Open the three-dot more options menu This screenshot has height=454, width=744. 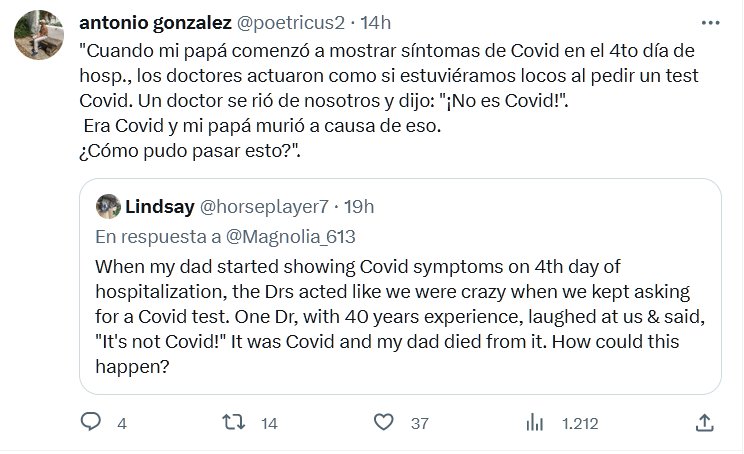[710, 20]
